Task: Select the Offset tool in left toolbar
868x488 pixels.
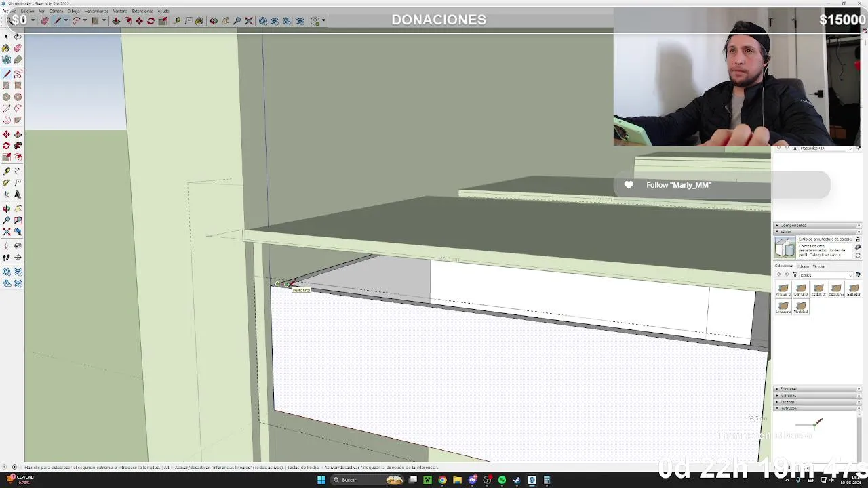Action: 18,158
